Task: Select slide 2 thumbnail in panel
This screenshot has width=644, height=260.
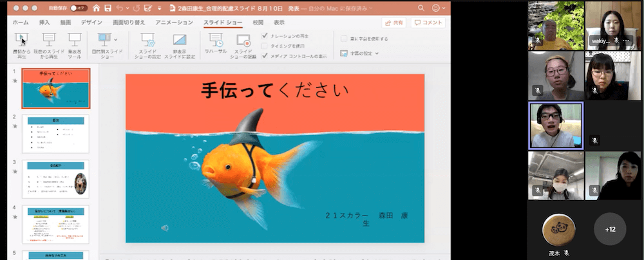Action: pyautogui.click(x=55, y=133)
